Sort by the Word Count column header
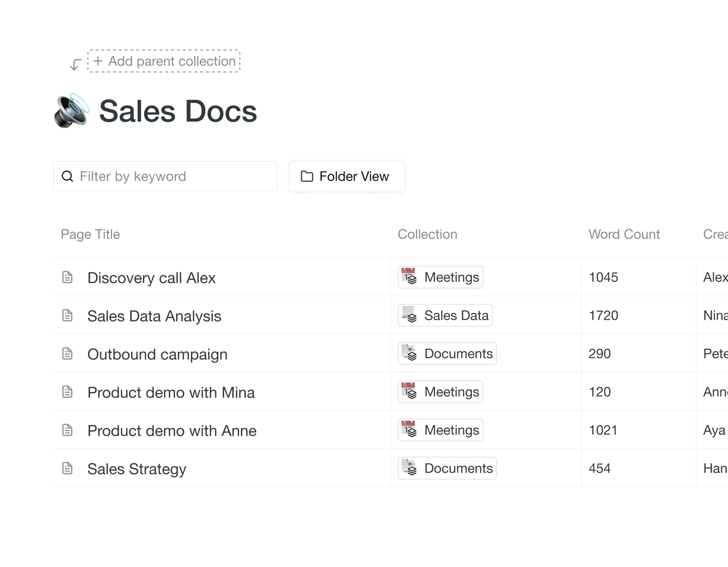This screenshot has width=728, height=567. click(x=624, y=234)
